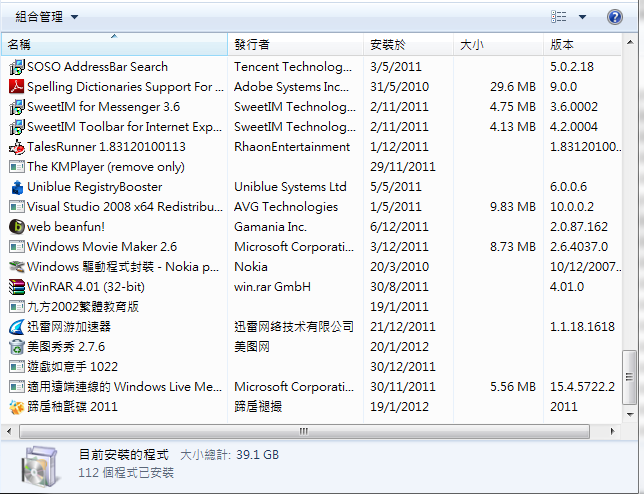This screenshot has height=494, width=644.
Task: Select the 迅雷网游加速器 icon
Action: (x=17, y=327)
